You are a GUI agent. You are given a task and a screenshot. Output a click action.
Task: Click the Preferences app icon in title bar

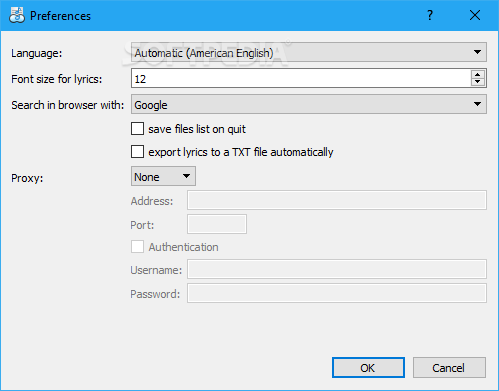coord(17,15)
